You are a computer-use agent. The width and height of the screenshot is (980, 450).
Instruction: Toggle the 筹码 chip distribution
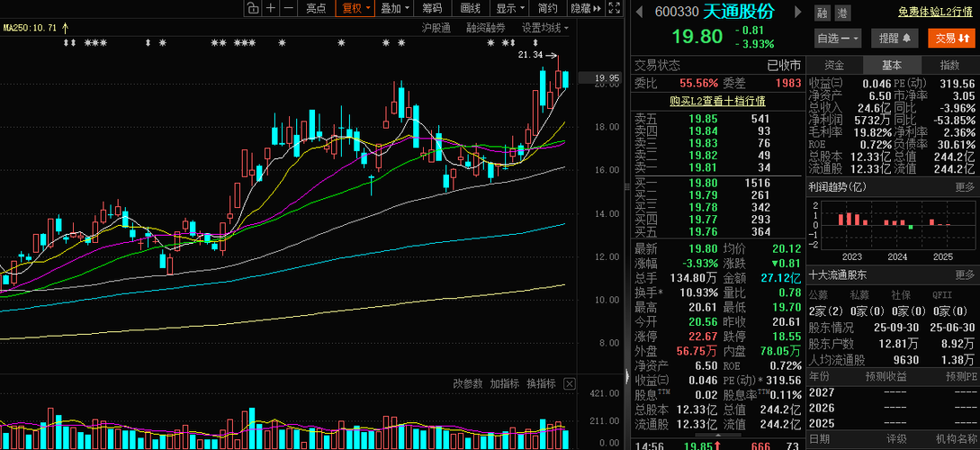(x=432, y=8)
